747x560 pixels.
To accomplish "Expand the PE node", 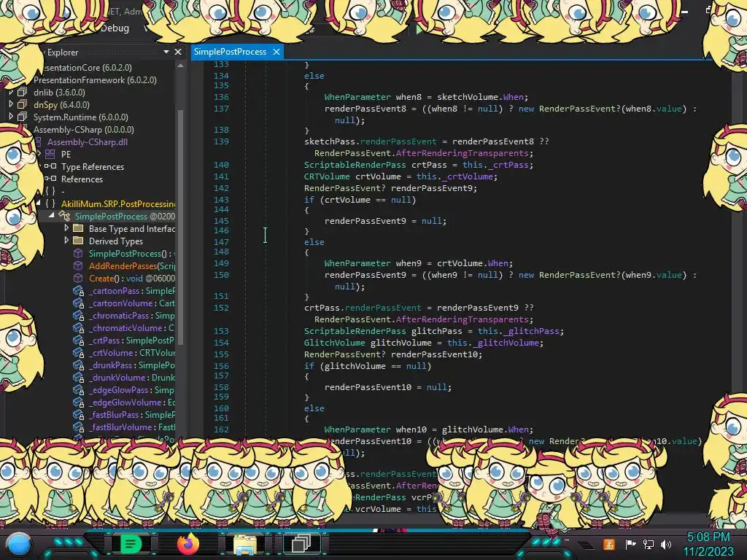I will coord(39,154).
